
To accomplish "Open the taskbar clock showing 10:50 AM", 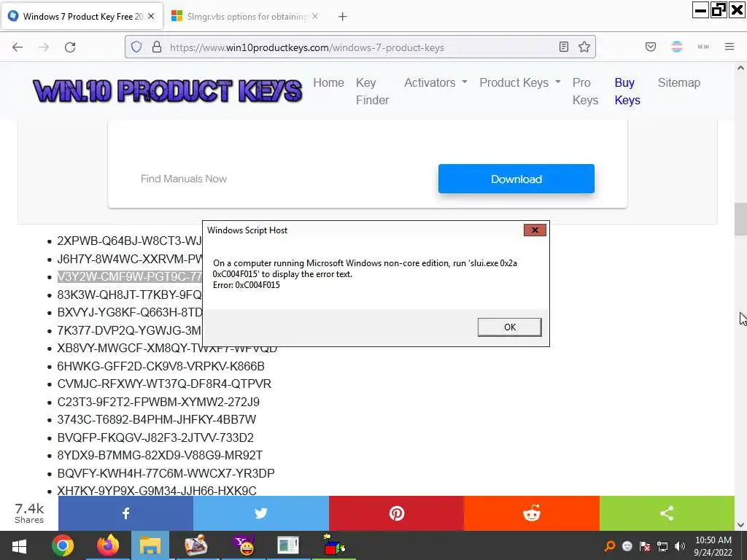I will click(713, 546).
